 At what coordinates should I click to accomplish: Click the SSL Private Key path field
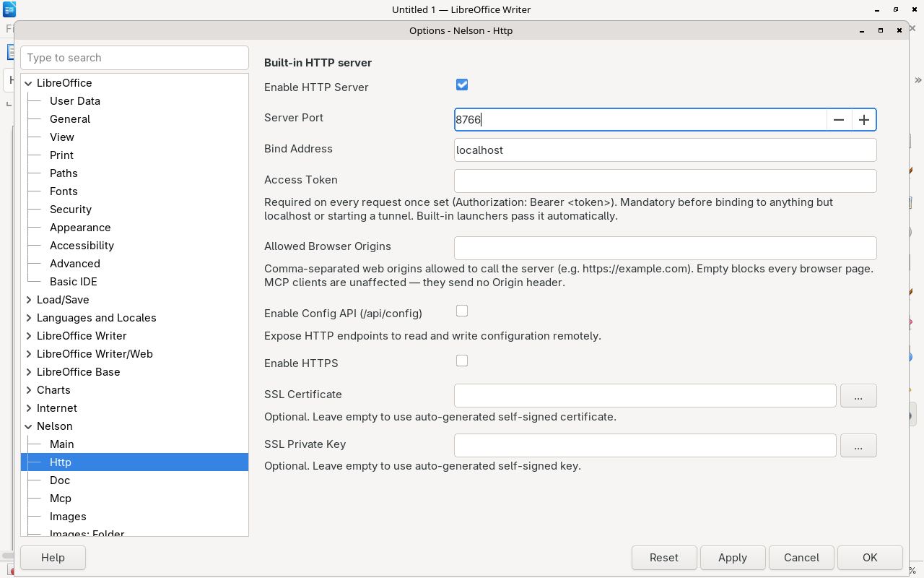click(x=645, y=445)
